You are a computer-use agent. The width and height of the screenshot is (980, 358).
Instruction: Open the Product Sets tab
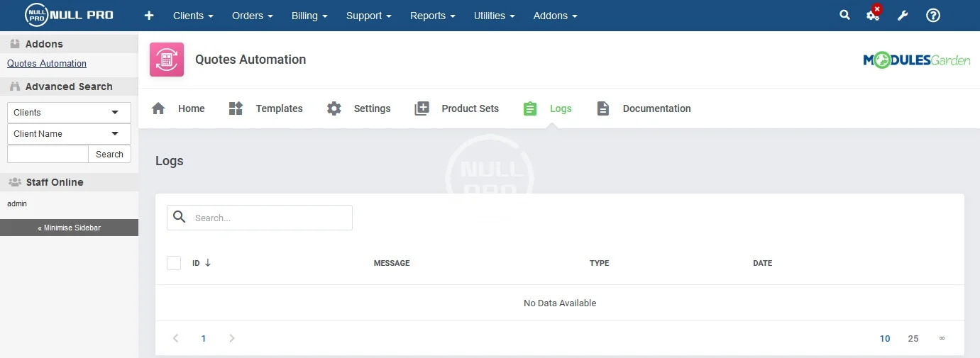coord(457,108)
